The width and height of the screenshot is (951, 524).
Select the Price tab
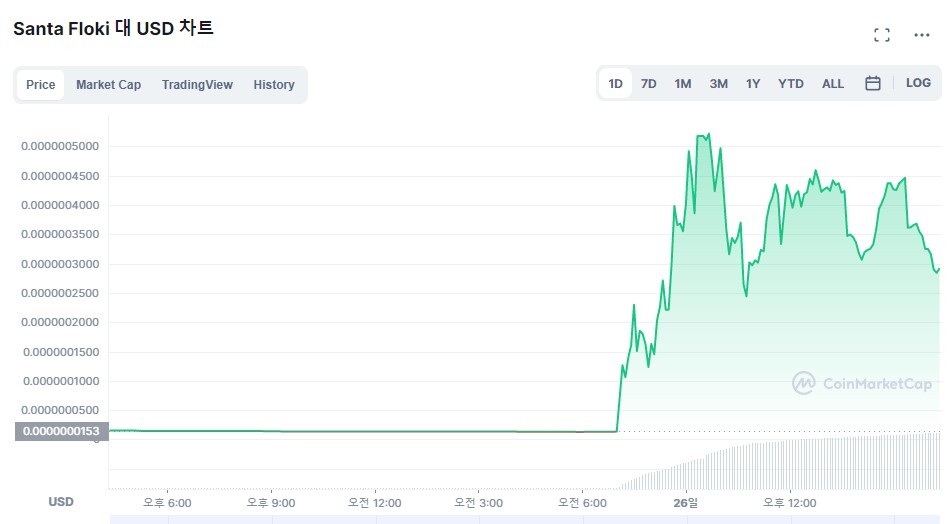(41, 85)
